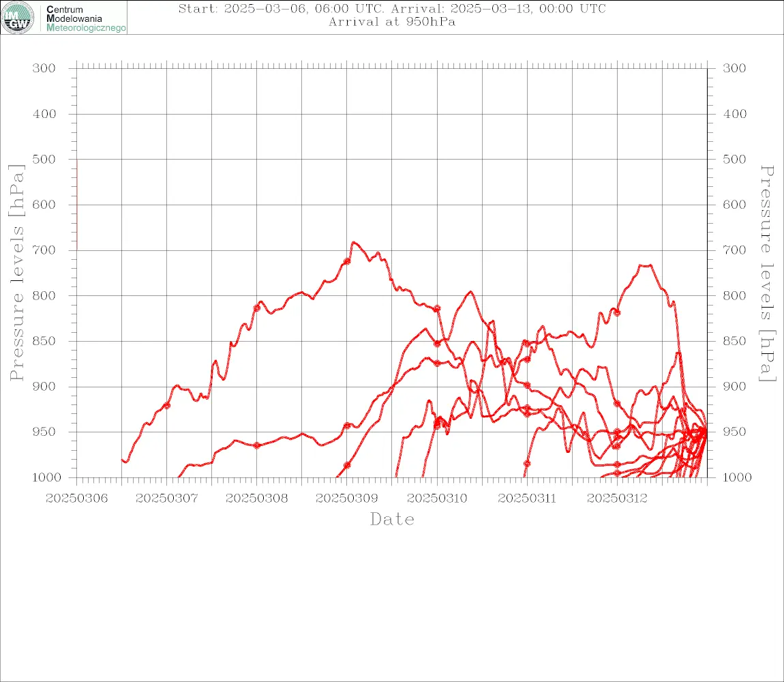Click the Start and Arrival UTC title line
This screenshot has width=784, height=682.
coord(392,9)
